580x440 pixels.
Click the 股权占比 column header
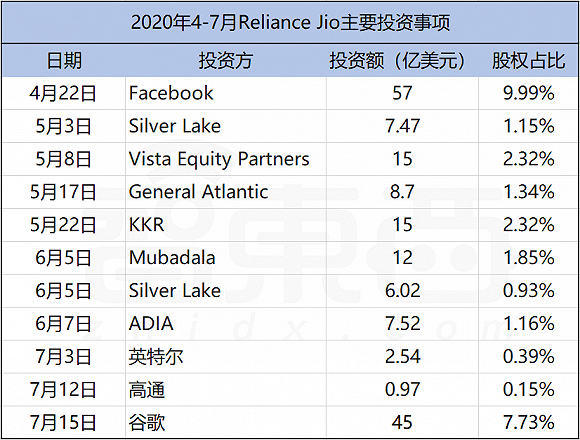(528, 60)
